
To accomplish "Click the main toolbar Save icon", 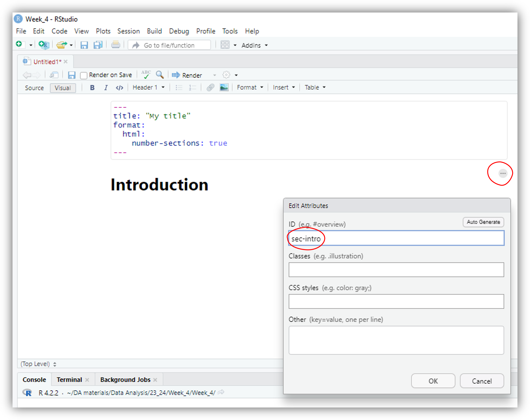I will tap(84, 45).
